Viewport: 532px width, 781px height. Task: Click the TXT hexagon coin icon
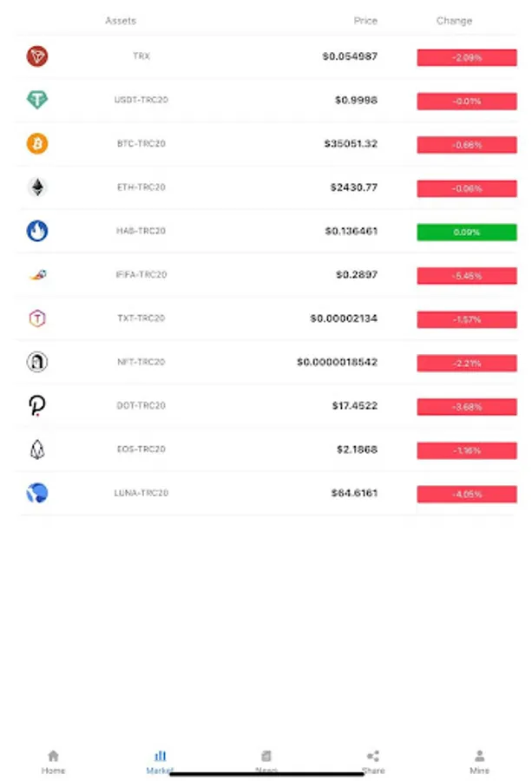coord(37,318)
